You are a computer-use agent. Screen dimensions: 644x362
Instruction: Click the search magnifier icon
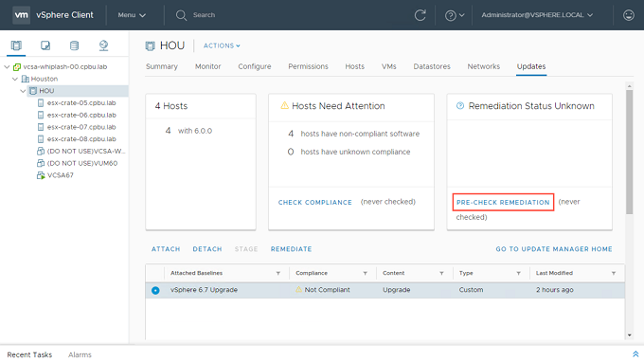click(x=181, y=15)
